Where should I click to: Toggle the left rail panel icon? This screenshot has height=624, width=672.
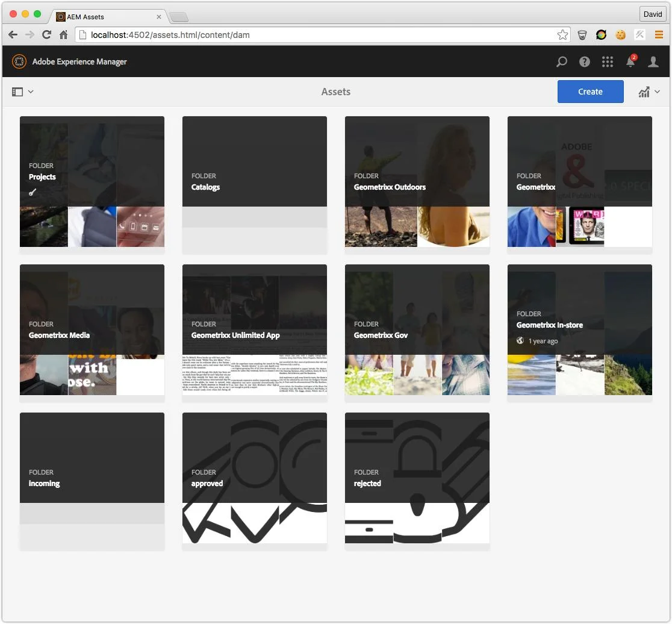pos(17,92)
